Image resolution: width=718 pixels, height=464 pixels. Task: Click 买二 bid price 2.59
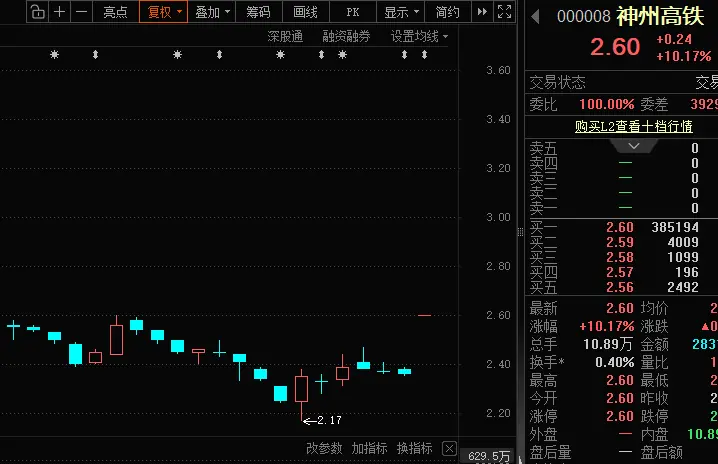tap(620, 242)
